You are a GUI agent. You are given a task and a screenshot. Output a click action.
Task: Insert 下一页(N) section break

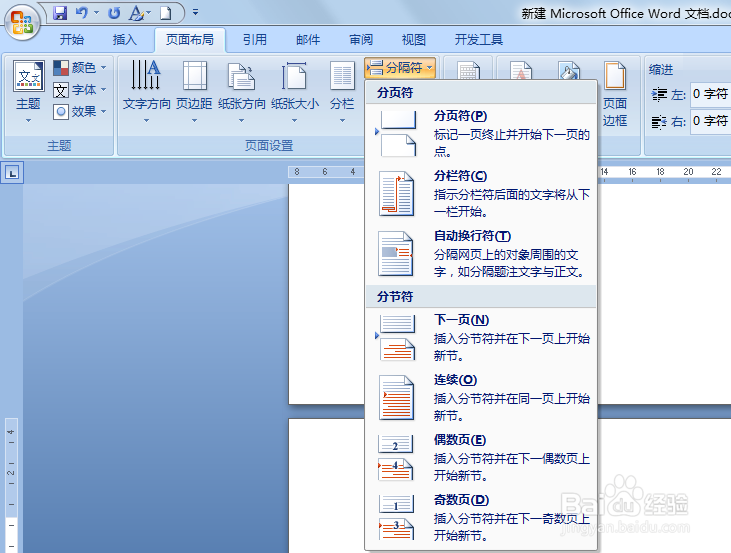click(481, 338)
